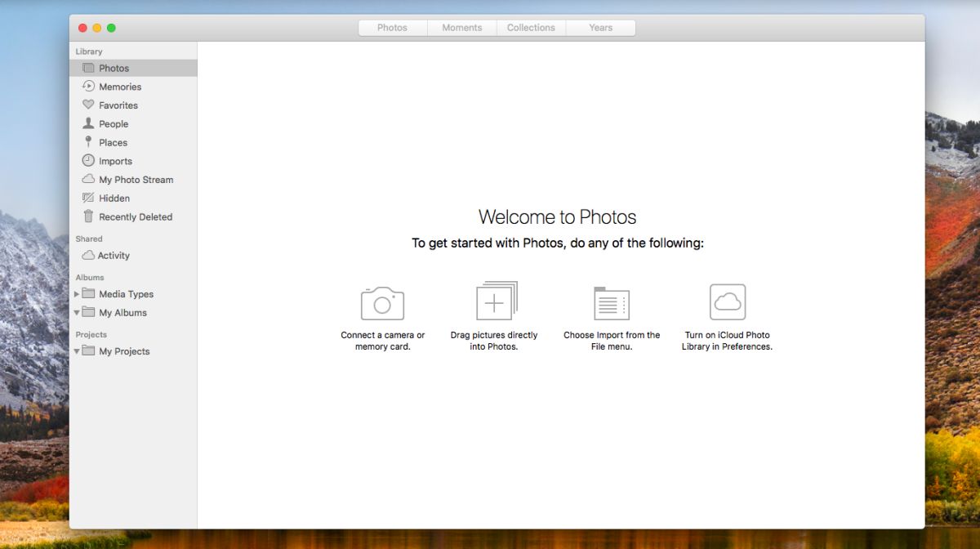Screen dimensions: 980x549
Task: Click the iCloud Photo Library icon
Action: 727,302
